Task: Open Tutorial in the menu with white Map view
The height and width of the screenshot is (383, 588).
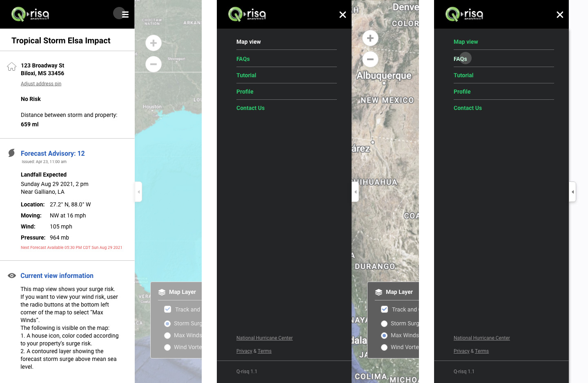Action: [246, 75]
